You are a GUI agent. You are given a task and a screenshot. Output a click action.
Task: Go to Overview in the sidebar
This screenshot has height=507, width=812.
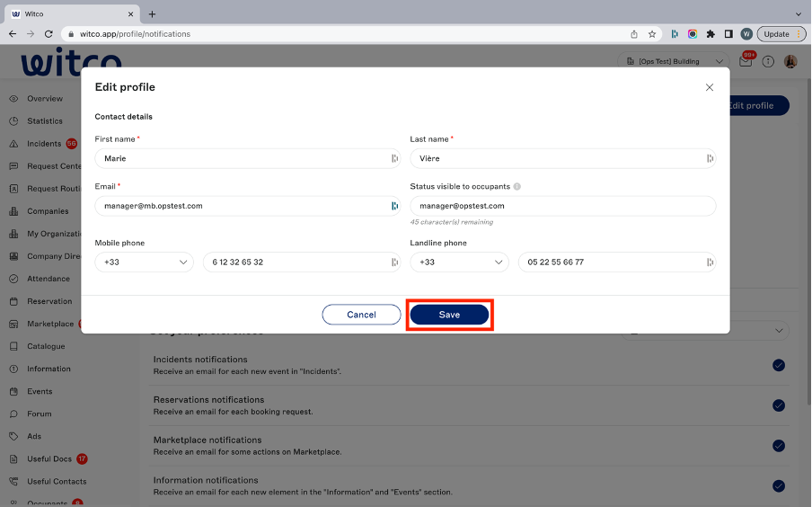tap(45, 99)
